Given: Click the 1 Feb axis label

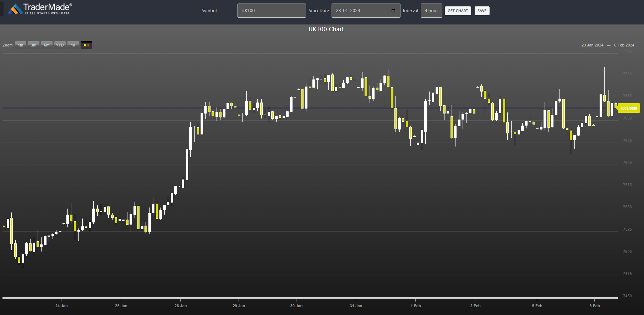Looking at the screenshot, I should point(416,306).
